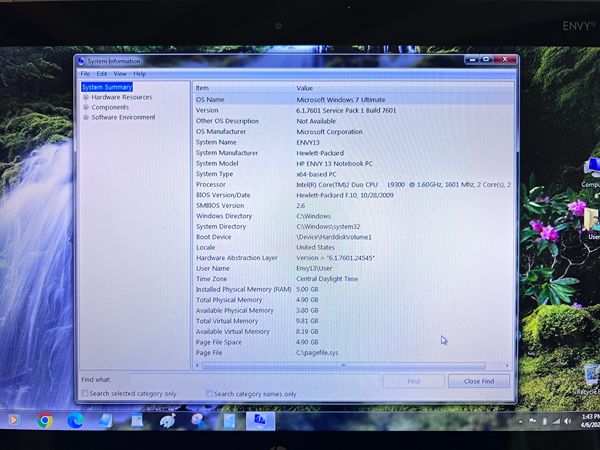Click the '\Device\HarddiskVolume1' value
The image size is (600, 450).
coord(334,237)
